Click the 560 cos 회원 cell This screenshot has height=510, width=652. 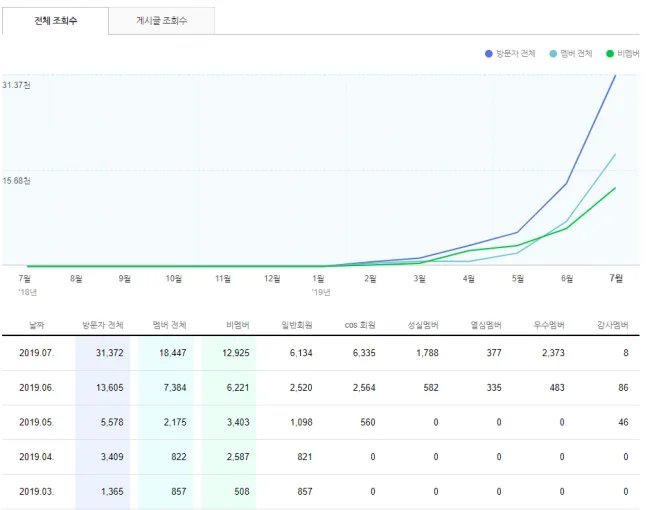(368, 422)
